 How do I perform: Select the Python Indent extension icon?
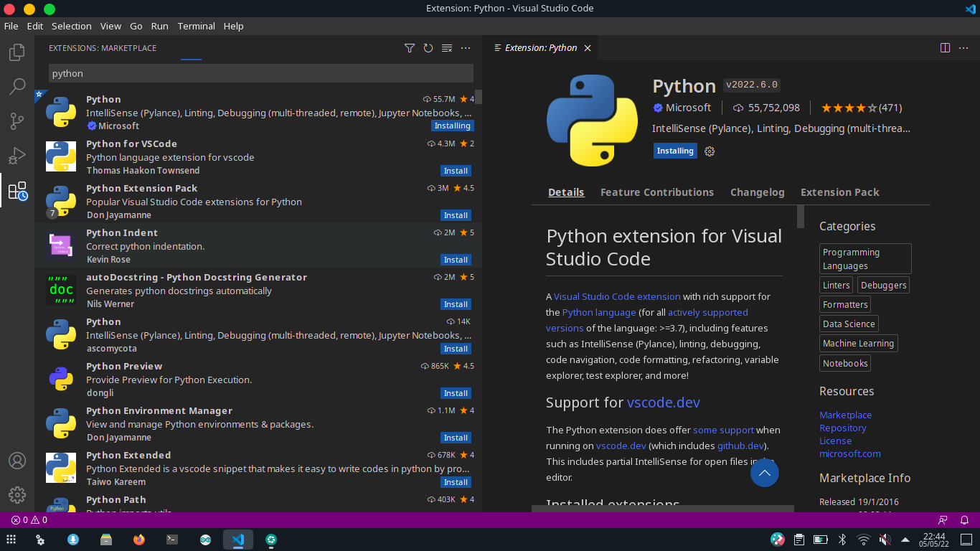[61, 245]
